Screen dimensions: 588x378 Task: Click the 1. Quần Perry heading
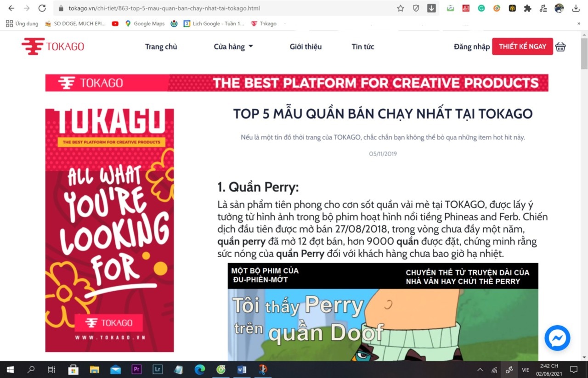(258, 187)
